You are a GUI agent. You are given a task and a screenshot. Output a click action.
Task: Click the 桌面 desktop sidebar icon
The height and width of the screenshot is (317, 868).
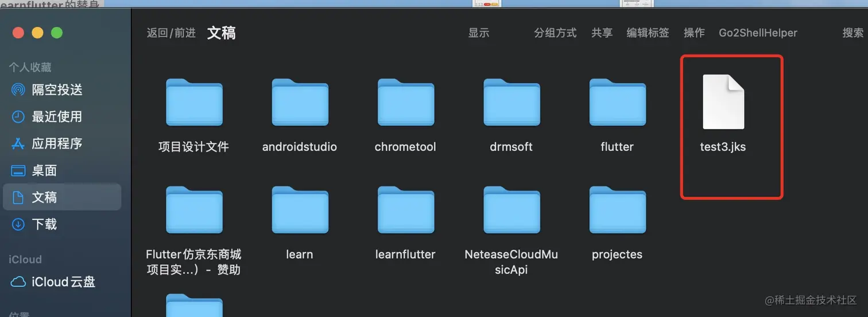pos(18,171)
